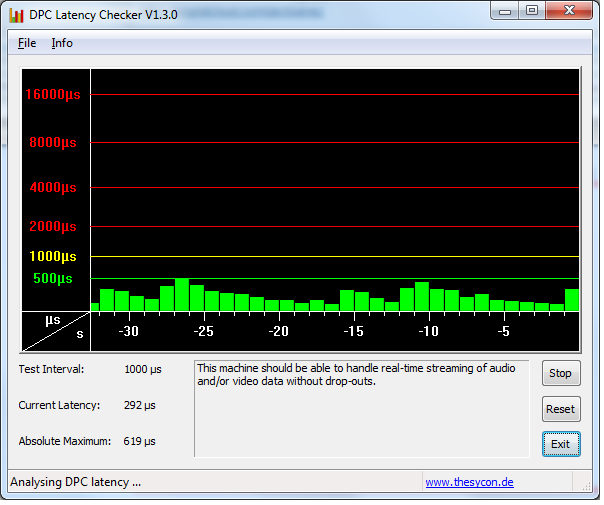Click the 4000µs axis label
Viewport: 604px width, 505px height.
point(53,188)
